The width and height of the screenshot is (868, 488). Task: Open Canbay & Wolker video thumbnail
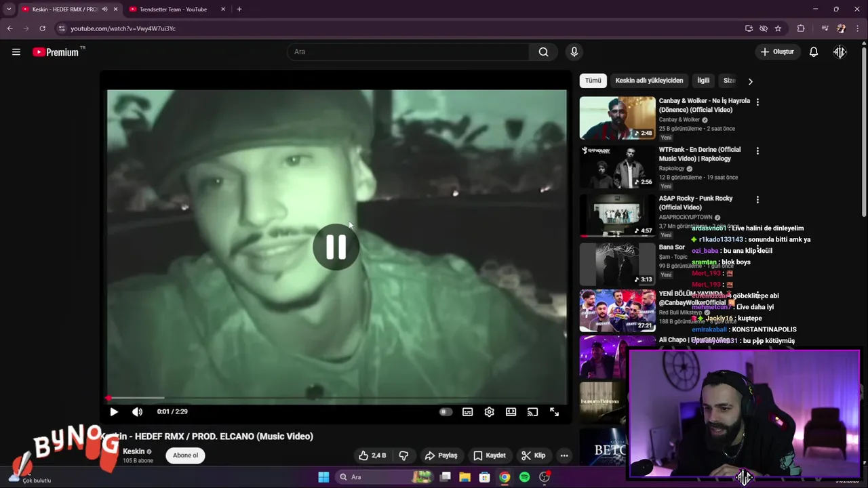(617, 118)
